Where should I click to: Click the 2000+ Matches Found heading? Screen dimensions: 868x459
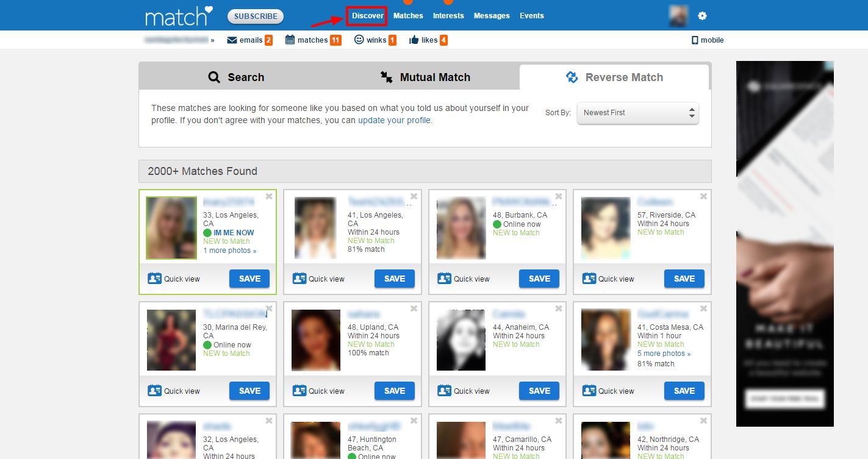(x=203, y=171)
